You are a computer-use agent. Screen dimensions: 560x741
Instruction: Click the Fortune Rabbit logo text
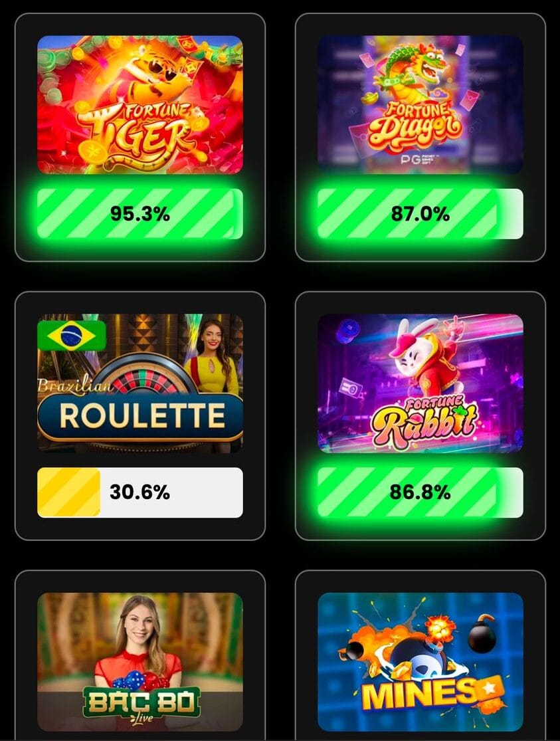423,423
